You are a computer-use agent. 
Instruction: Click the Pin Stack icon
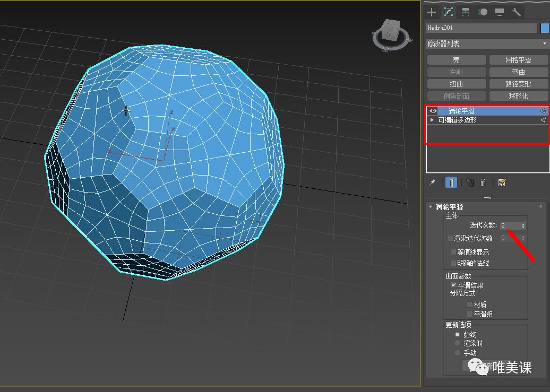click(x=432, y=182)
